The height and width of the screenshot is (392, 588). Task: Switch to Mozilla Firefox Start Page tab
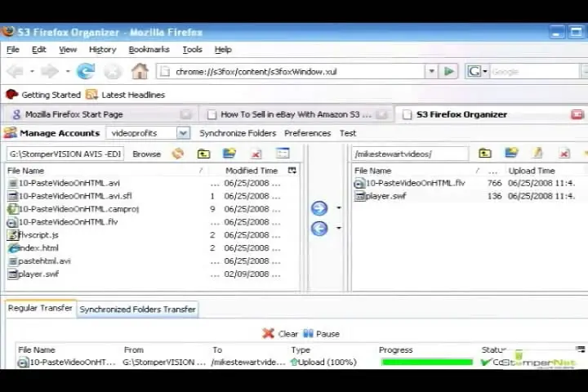click(x=100, y=114)
